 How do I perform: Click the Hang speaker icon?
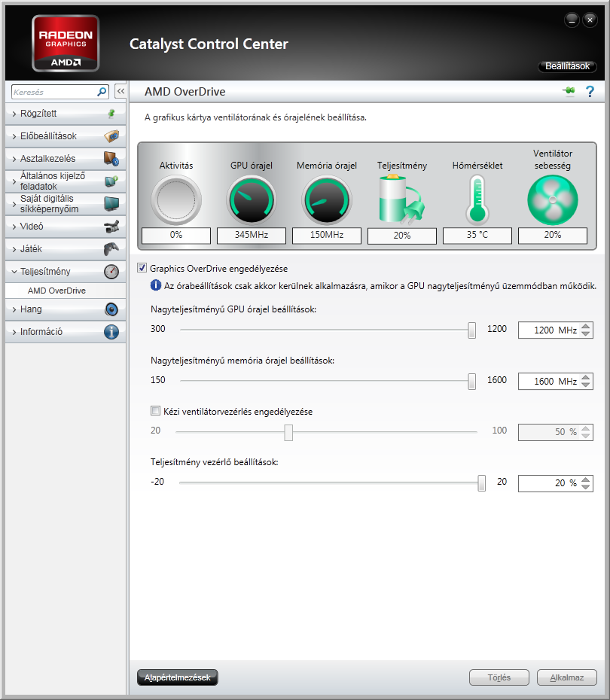[x=111, y=309]
